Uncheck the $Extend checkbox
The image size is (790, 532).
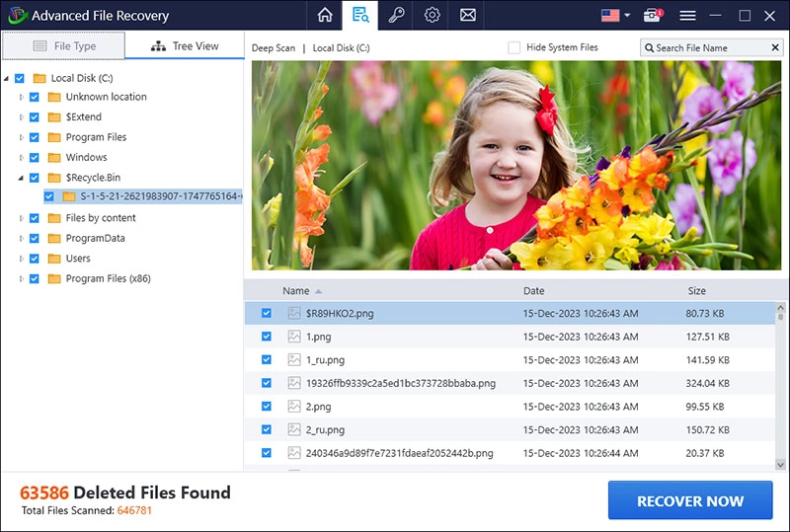coord(35,116)
